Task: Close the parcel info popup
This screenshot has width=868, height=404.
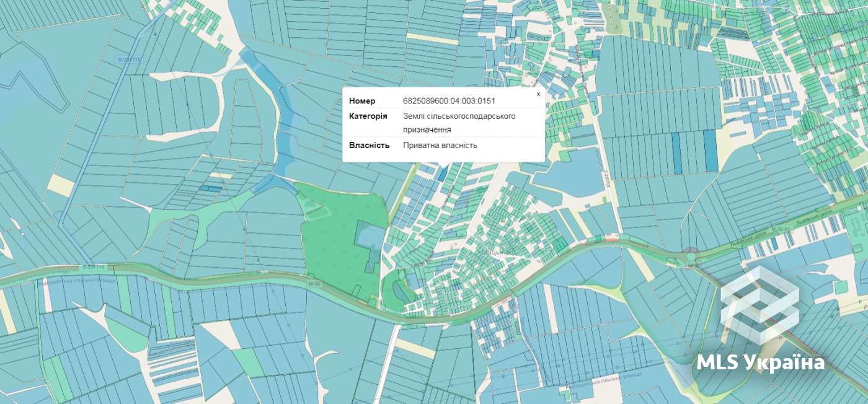Action: click(x=538, y=94)
